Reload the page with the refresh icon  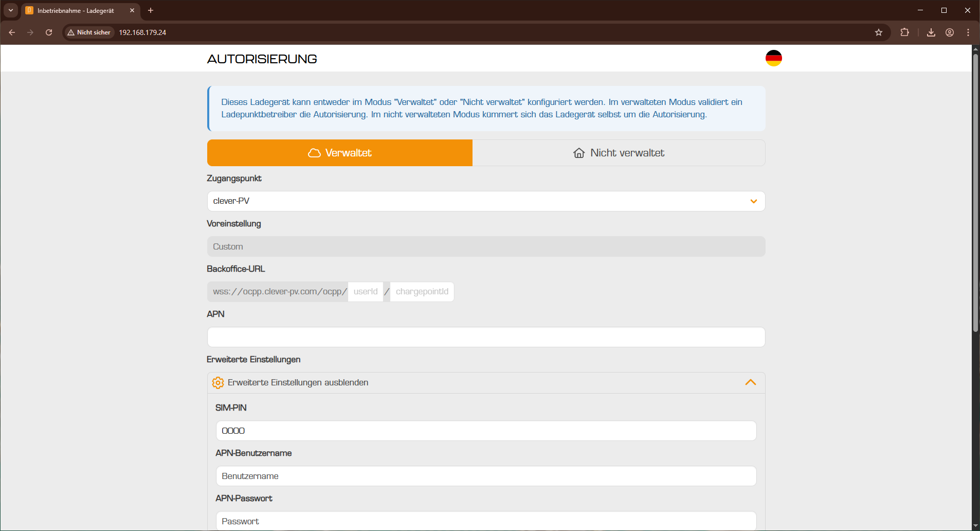(49, 32)
